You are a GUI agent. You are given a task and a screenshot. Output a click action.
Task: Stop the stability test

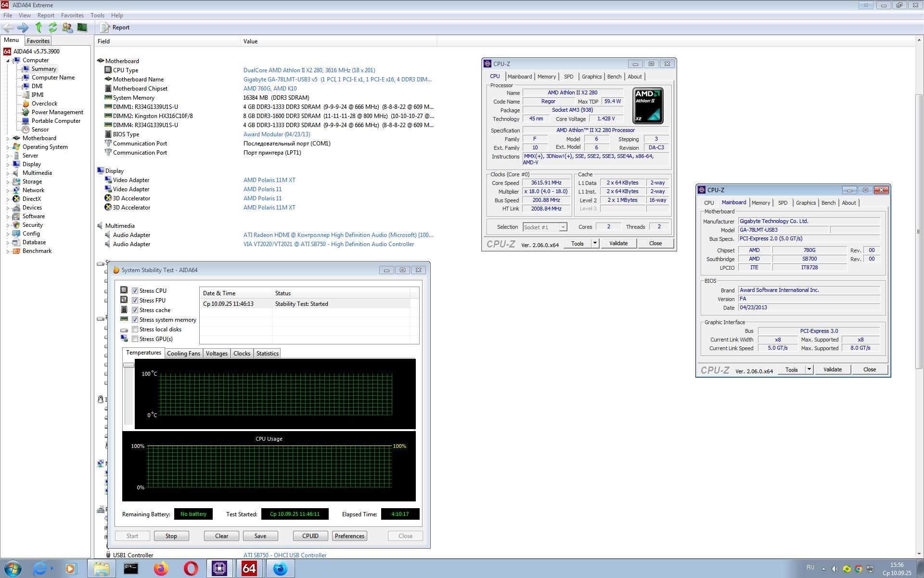171,536
